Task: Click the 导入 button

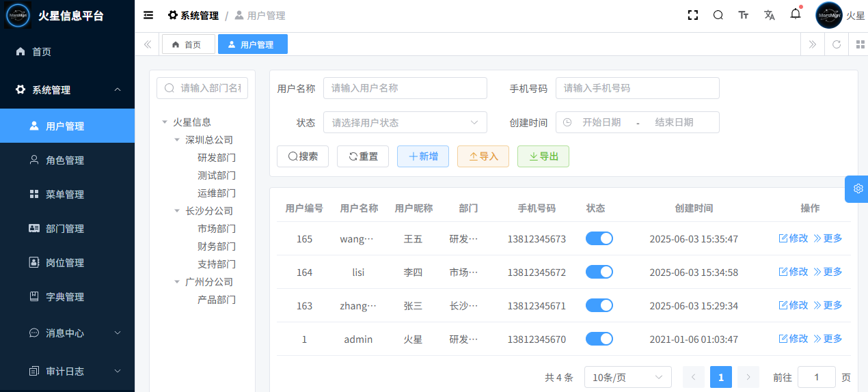Action: click(483, 156)
